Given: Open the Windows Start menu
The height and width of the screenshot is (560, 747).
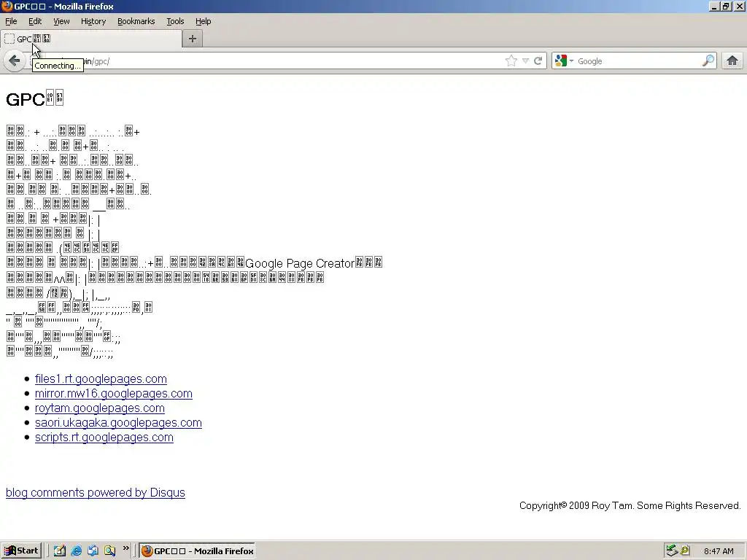Looking at the screenshot, I should point(21,551).
